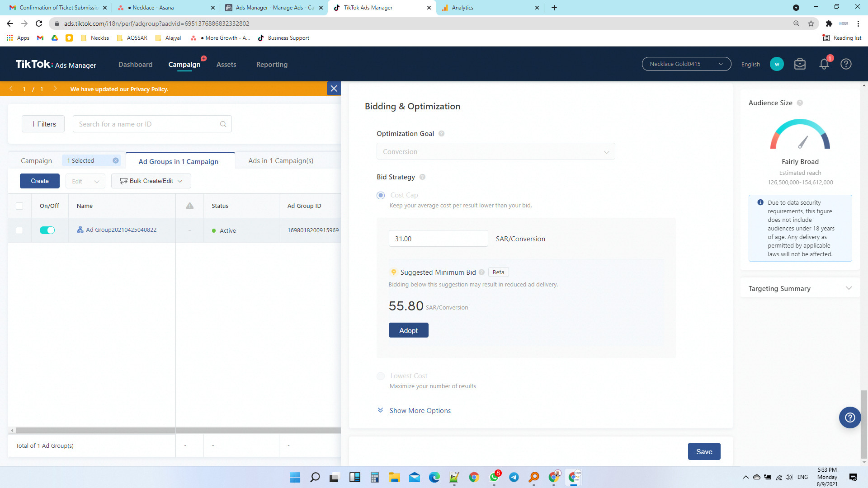Click the Audience Size info icon
This screenshot has width=868, height=488.
click(x=800, y=103)
